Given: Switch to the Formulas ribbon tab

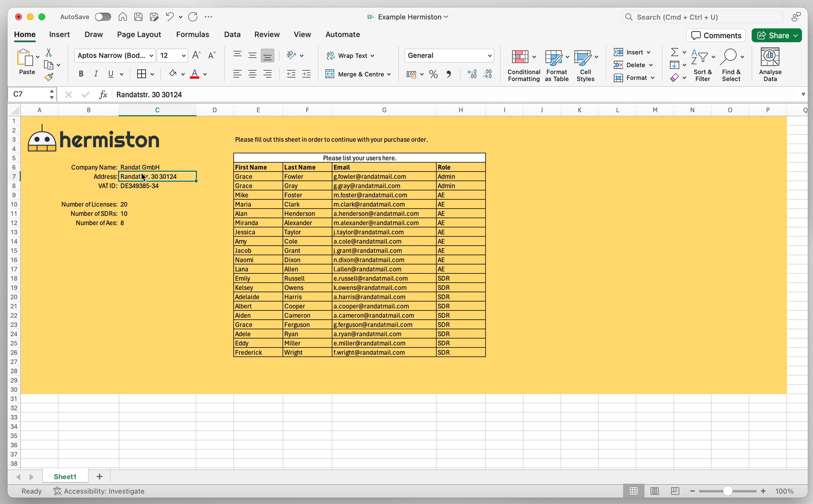Looking at the screenshot, I should [192, 35].
